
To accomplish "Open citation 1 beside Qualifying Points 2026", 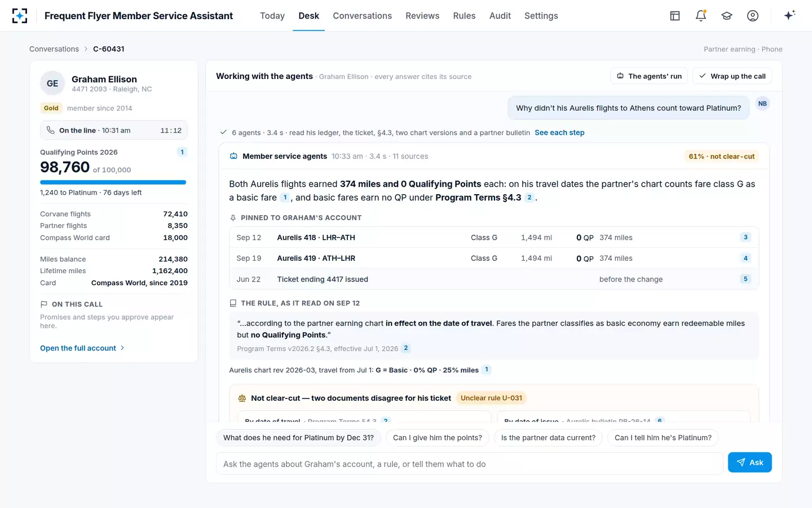I will coord(182,152).
